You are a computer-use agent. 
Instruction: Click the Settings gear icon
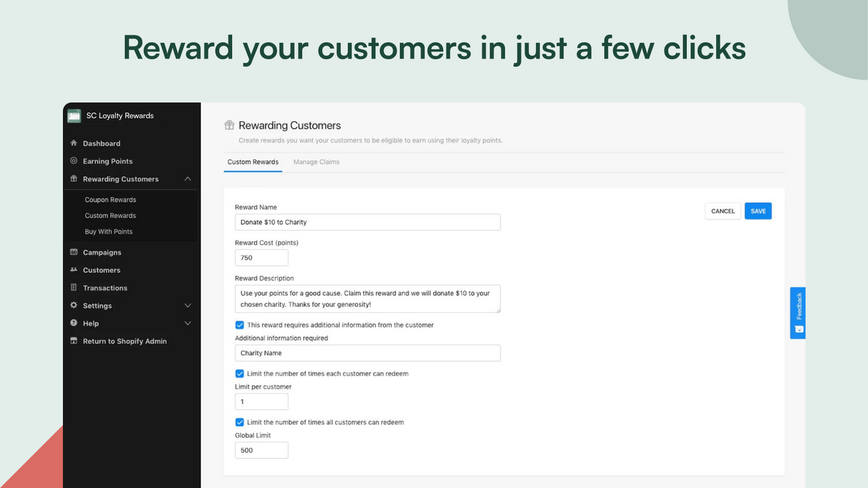pos(74,306)
